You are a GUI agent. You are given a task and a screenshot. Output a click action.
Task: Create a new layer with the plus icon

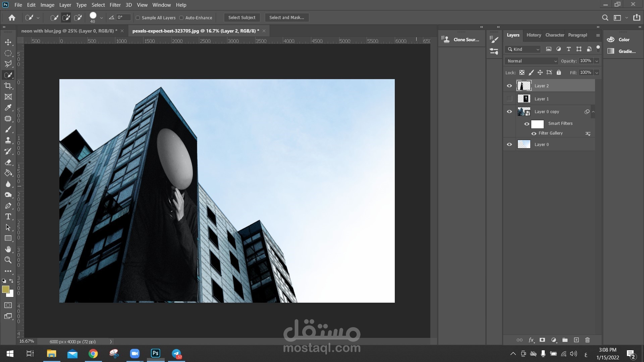click(576, 340)
